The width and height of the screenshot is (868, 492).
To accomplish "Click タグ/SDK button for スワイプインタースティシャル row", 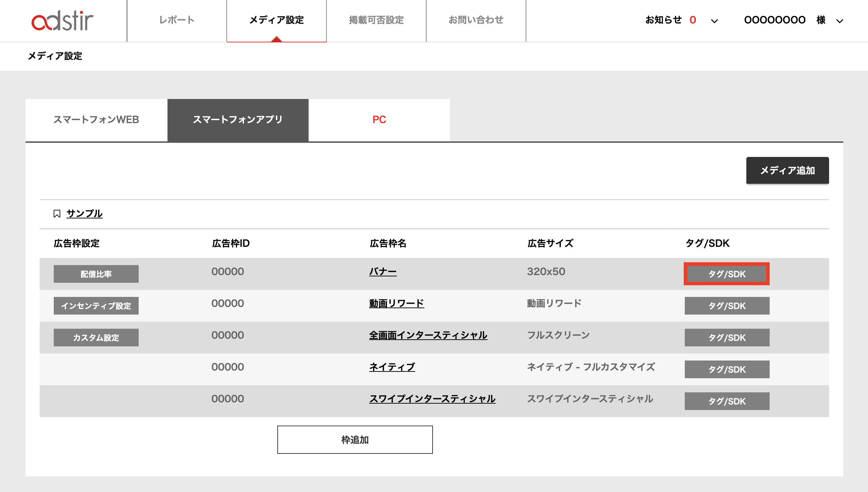I will point(727,401).
